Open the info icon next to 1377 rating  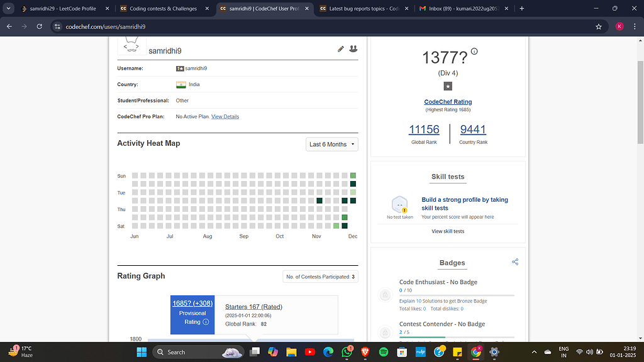(474, 52)
